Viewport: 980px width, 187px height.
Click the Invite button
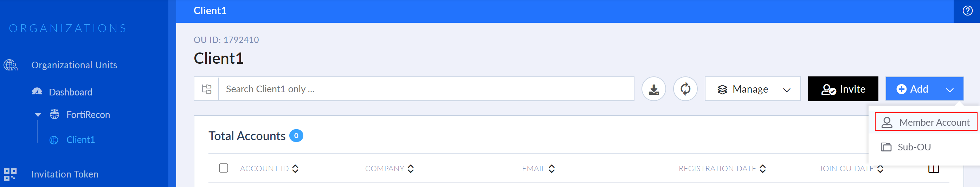click(843, 89)
